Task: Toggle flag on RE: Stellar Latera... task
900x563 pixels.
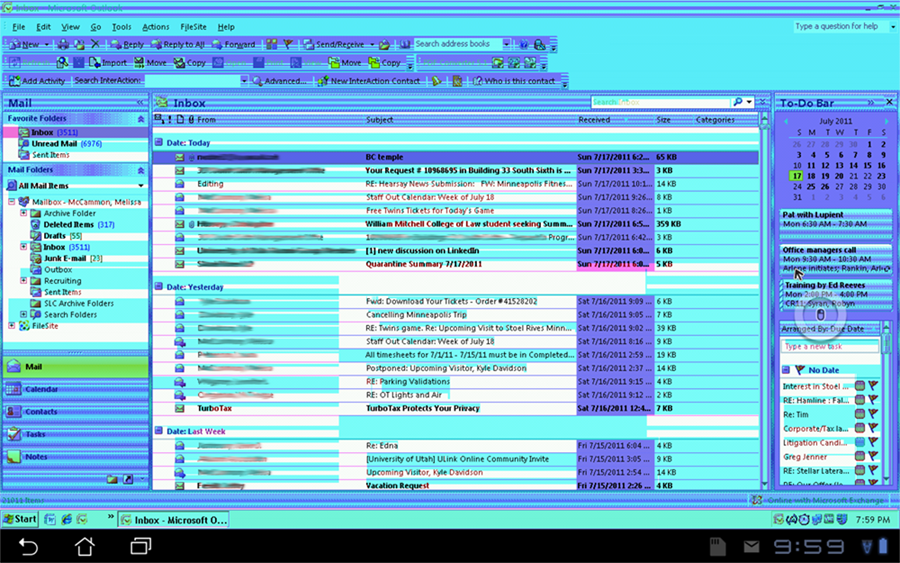Action: [x=874, y=471]
